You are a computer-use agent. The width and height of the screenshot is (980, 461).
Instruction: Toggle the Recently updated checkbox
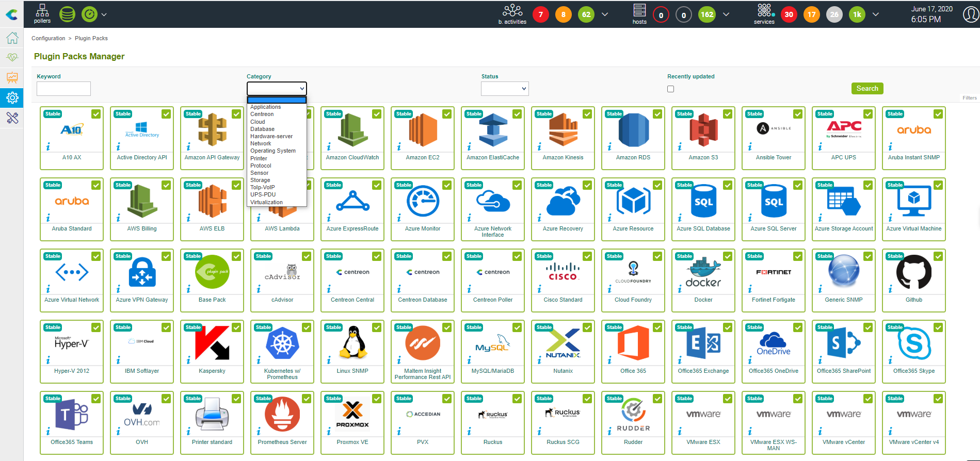tap(670, 89)
